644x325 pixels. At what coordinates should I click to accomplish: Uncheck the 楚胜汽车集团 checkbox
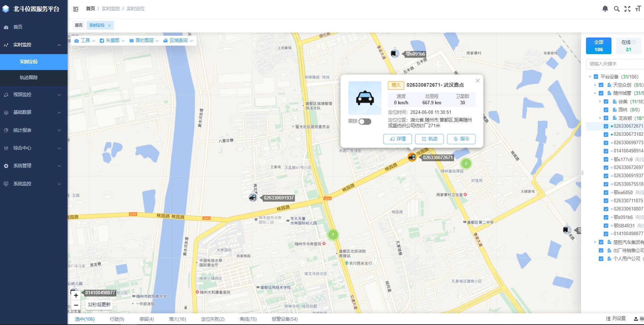pos(601,242)
